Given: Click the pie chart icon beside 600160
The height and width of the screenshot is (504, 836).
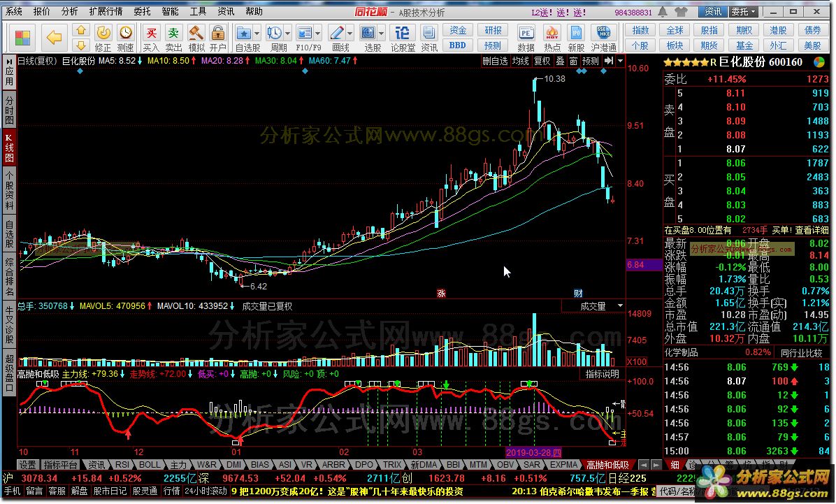Looking at the screenshot, I should (819, 62).
